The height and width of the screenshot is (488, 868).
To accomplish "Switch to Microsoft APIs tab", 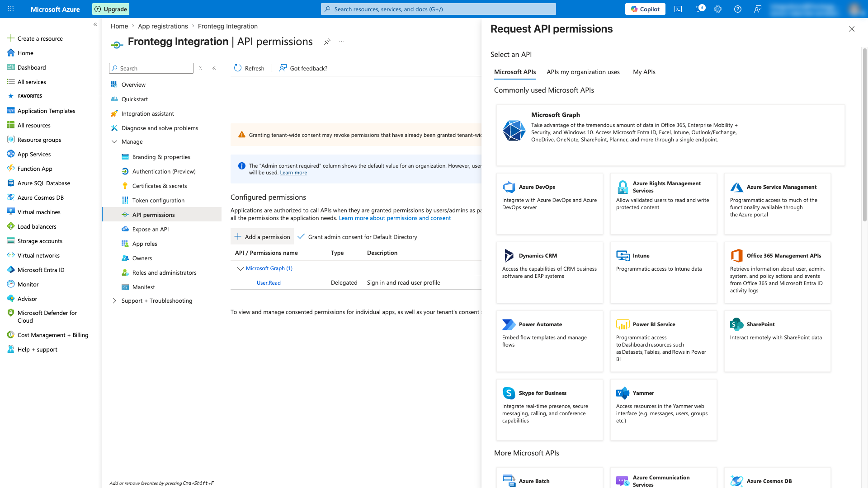I will point(515,72).
